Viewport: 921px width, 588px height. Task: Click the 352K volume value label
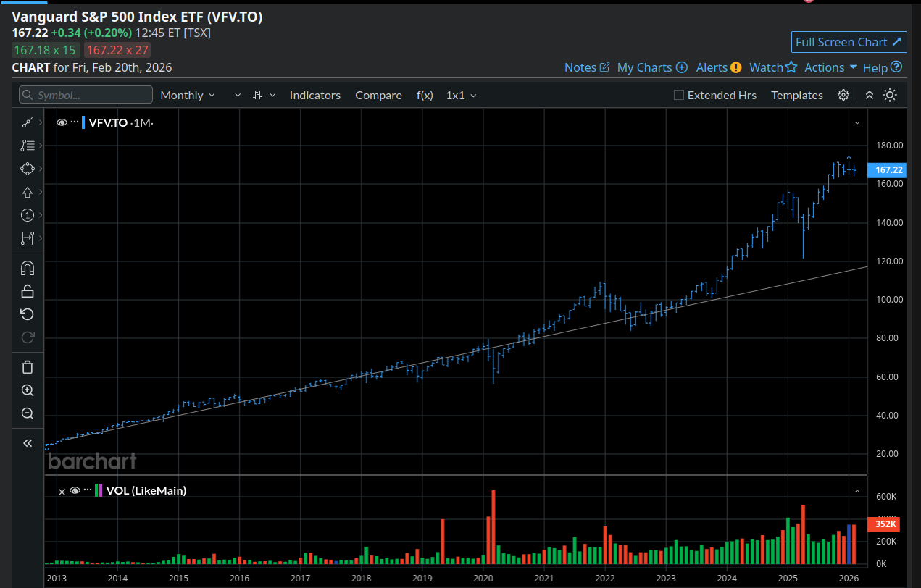(885, 524)
